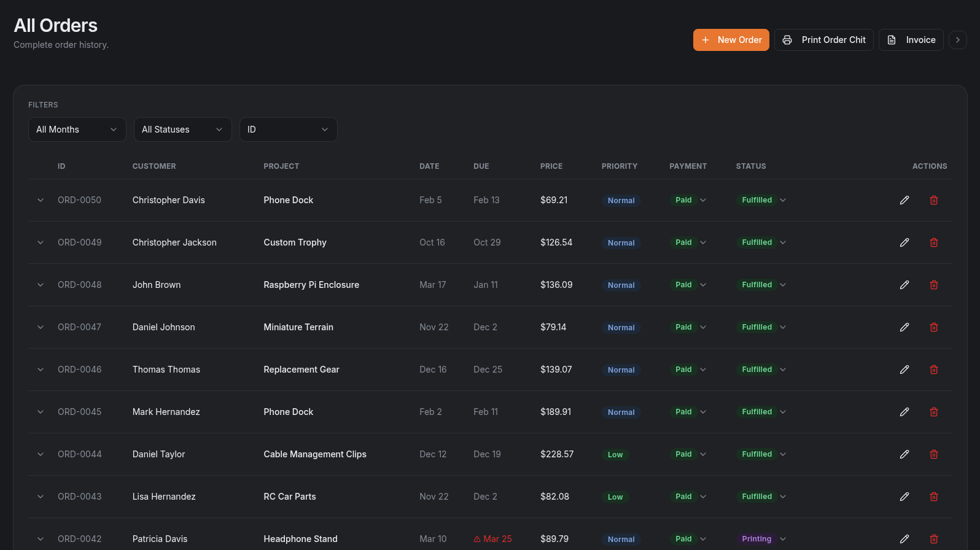Image resolution: width=980 pixels, height=550 pixels.
Task: Edit the Cable Management Clips order
Action: 904,454
